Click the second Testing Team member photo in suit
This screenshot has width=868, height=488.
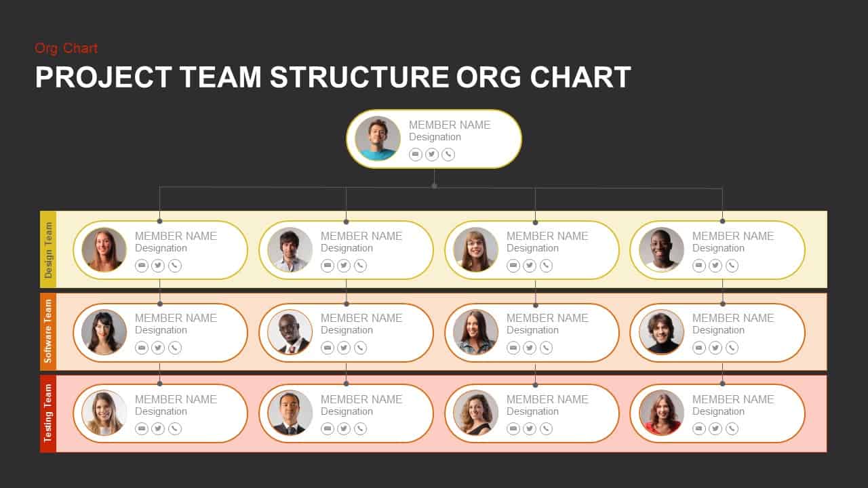(290, 412)
